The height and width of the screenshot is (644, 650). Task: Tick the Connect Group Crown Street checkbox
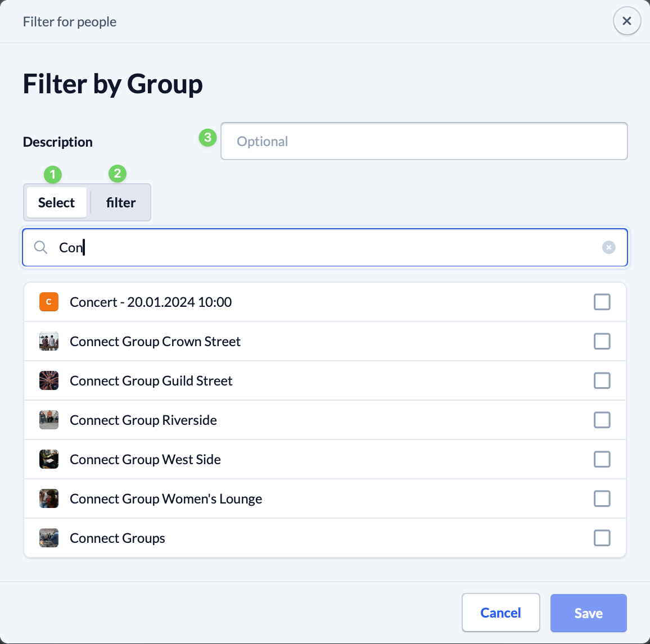(x=602, y=341)
